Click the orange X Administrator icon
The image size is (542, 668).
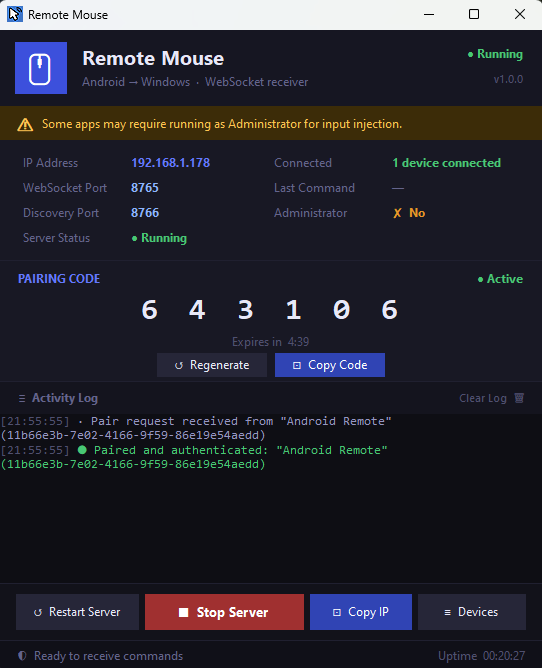(x=398, y=213)
